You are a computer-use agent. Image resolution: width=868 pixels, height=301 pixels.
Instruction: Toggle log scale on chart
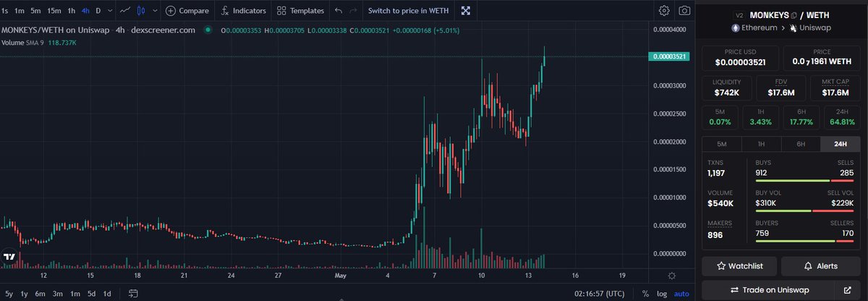tap(662, 294)
